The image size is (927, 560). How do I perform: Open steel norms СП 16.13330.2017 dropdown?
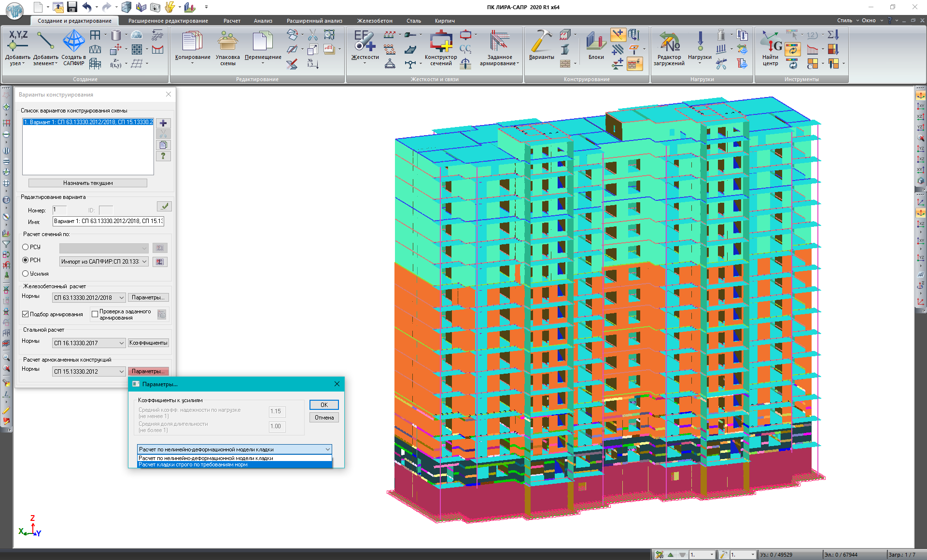pos(121,343)
